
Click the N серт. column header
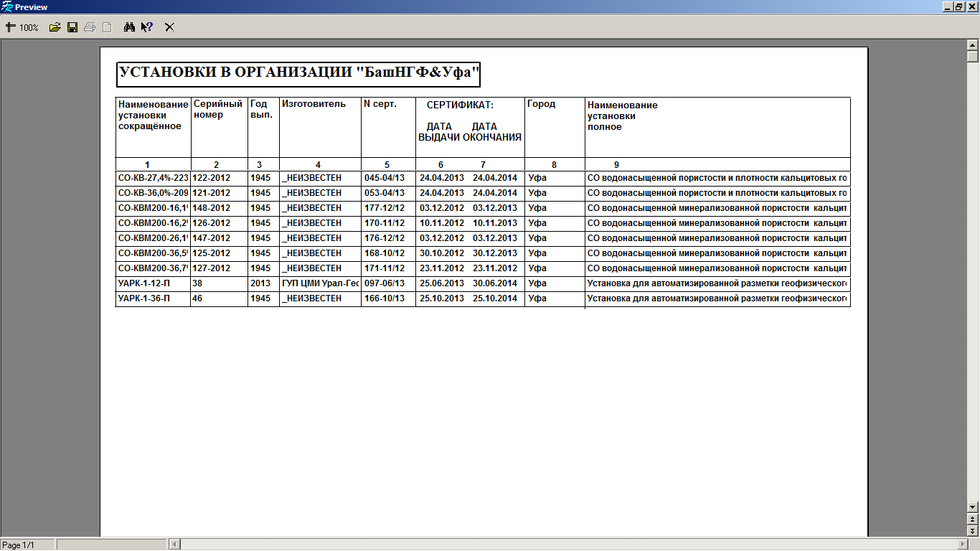[x=380, y=104]
